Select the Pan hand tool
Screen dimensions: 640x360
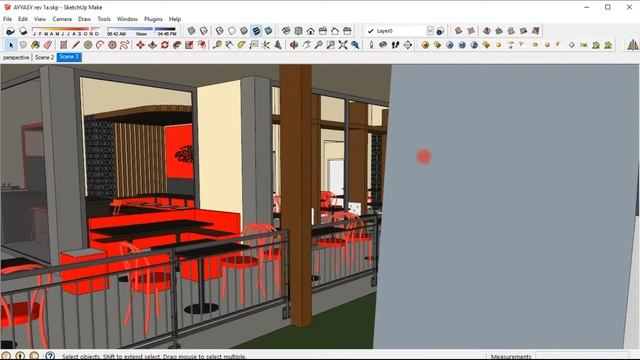[x=306, y=45]
